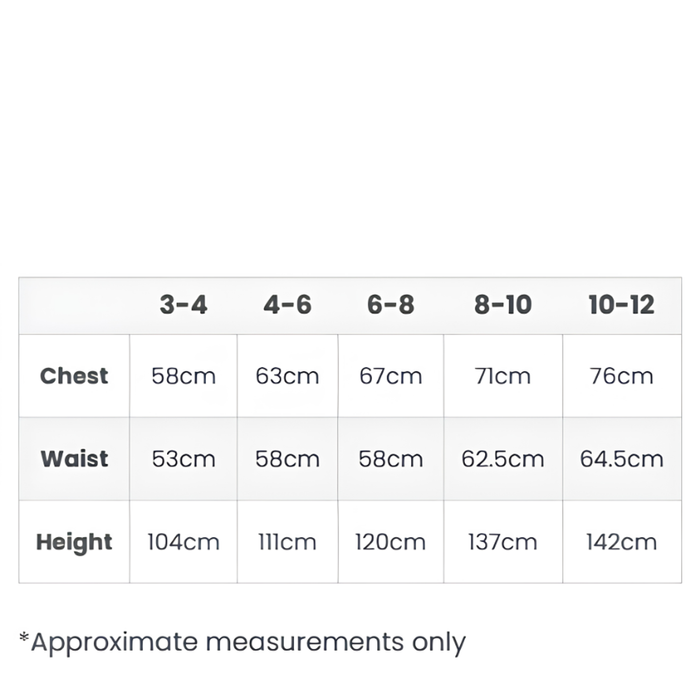Image resolution: width=700 pixels, height=700 pixels.
Task: Click the Height row label
Action: click(74, 542)
